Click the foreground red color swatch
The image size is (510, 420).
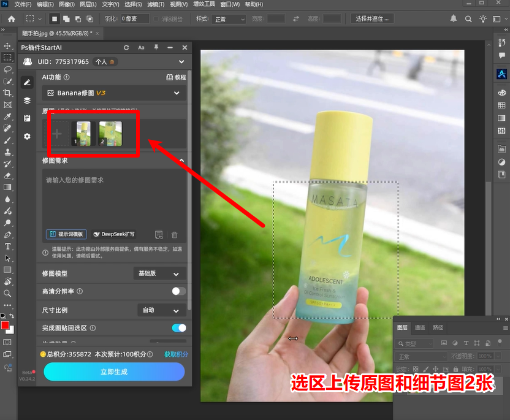(5, 326)
